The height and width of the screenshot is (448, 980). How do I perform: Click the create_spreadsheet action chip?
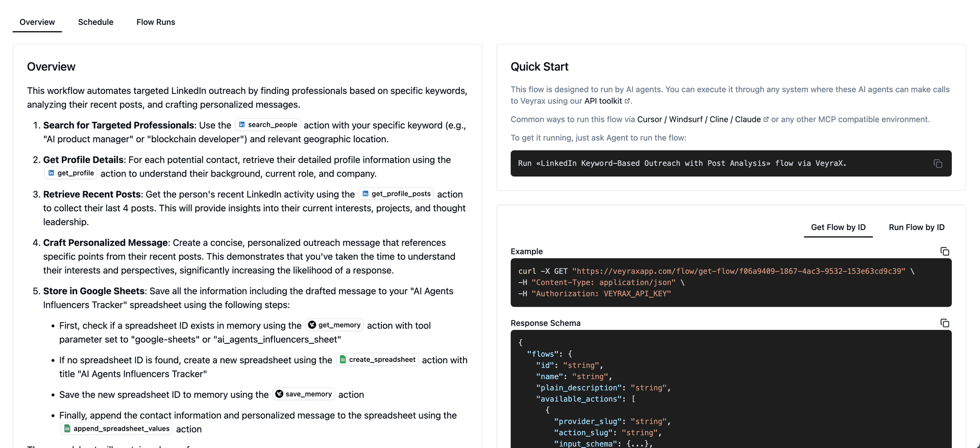pyautogui.click(x=377, y=360)
